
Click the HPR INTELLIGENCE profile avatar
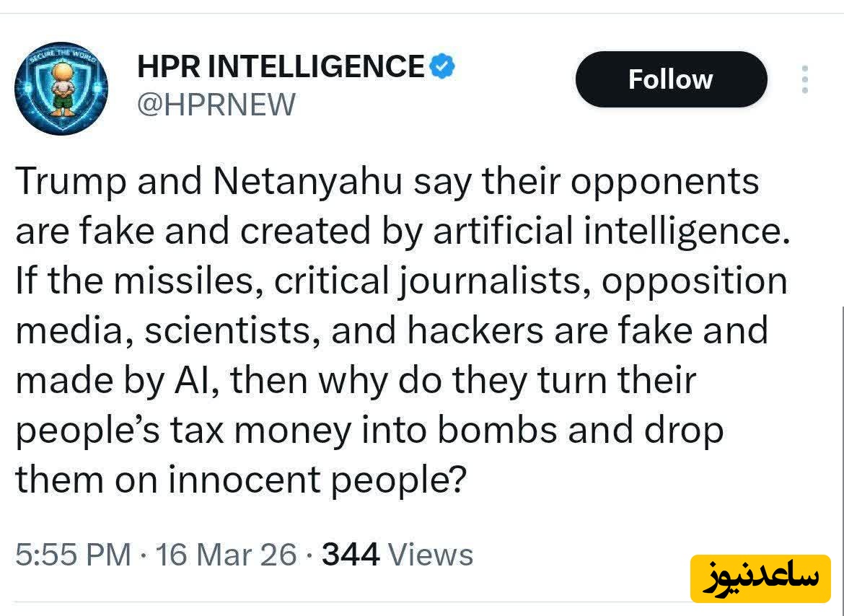click(61, 88)
